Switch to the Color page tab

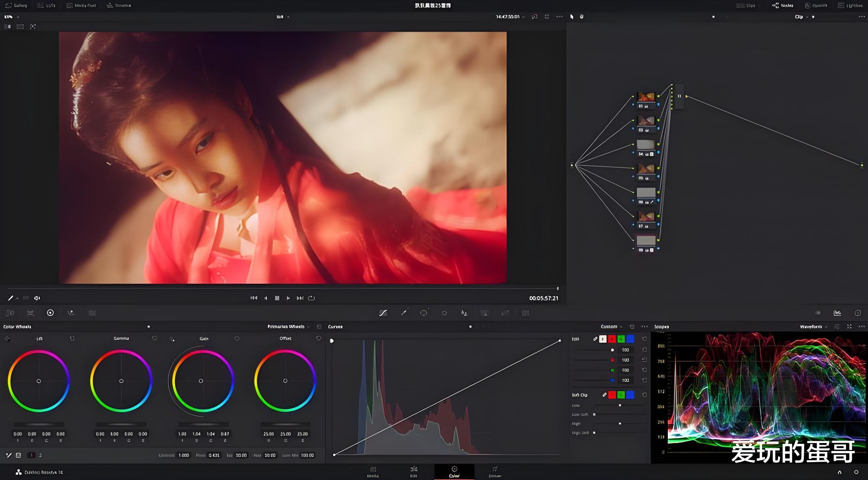pyautogui.click(x=454, y=472)
